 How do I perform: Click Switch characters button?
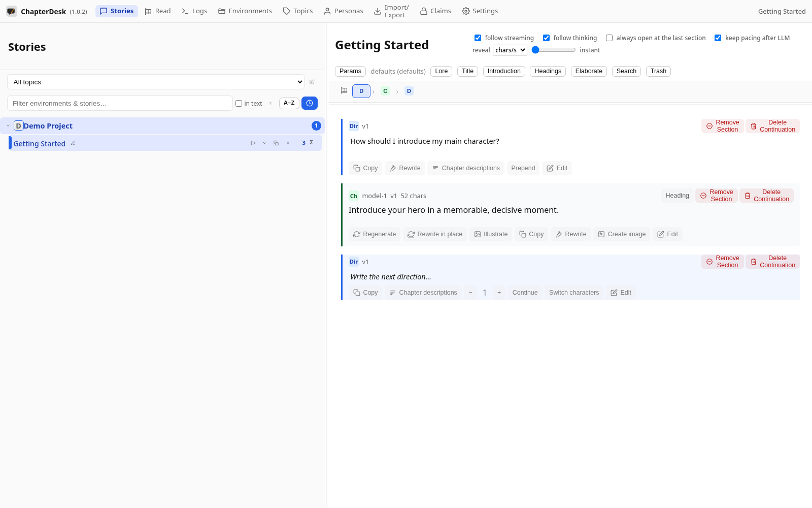click(574, 293)
